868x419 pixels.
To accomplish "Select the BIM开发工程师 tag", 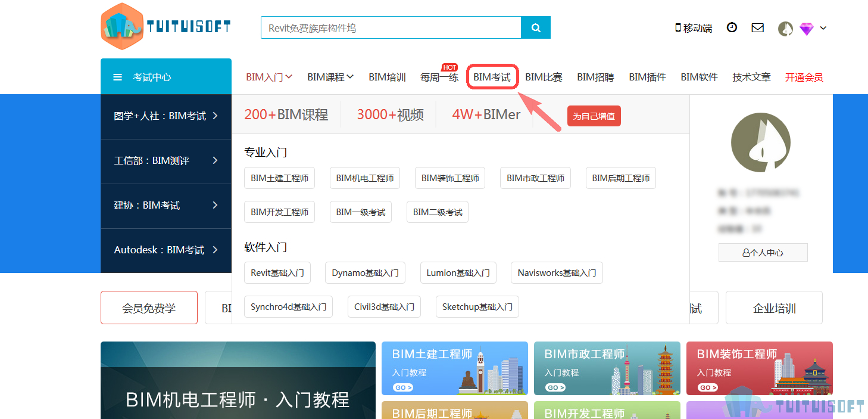I will point(280,212).
